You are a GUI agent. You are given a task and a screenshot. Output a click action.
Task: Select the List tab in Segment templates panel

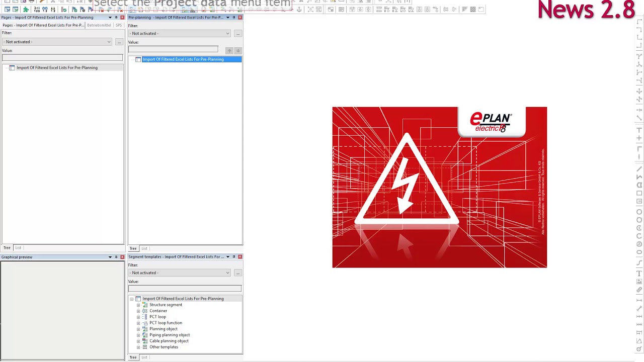(x=144, y=357)
